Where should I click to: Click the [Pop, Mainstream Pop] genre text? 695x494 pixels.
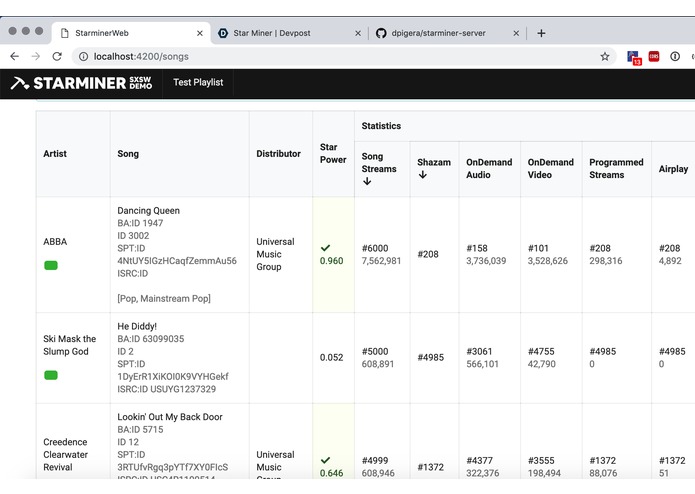click(x=164, y=299)
